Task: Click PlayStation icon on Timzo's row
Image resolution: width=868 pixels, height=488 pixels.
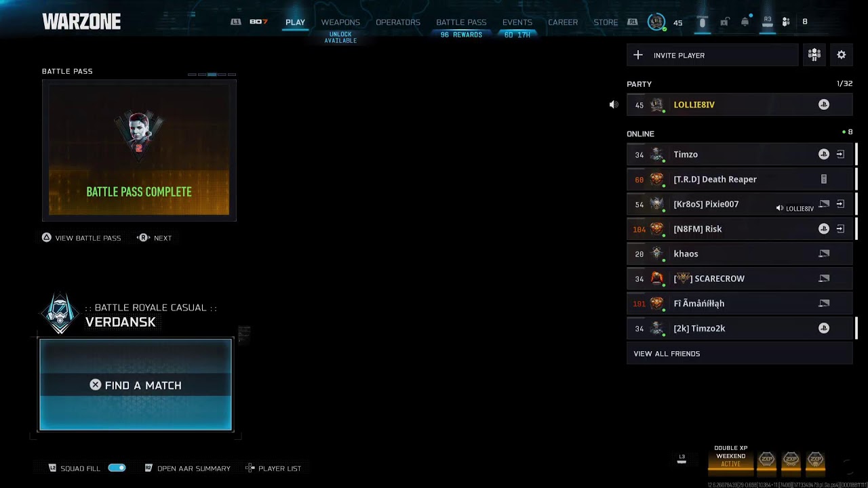Action: (824, 155)
